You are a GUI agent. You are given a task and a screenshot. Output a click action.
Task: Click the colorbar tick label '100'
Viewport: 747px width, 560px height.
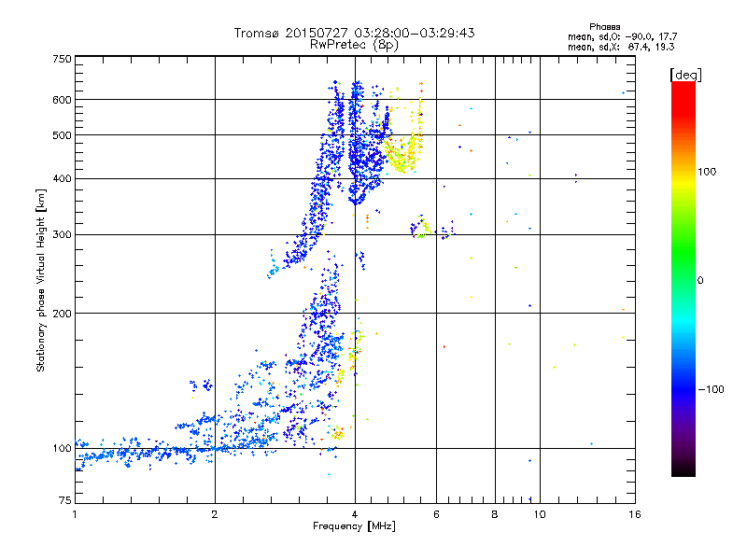click(707, 172)
